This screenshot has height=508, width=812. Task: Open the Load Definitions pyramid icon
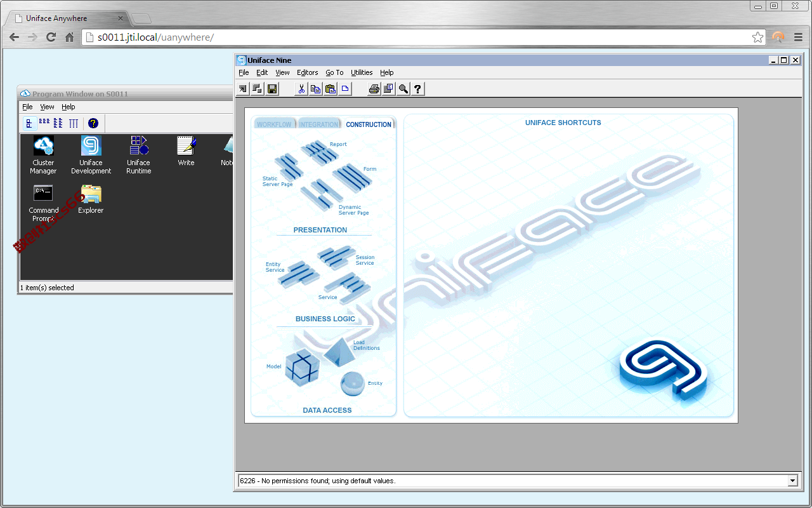[339, 351]
